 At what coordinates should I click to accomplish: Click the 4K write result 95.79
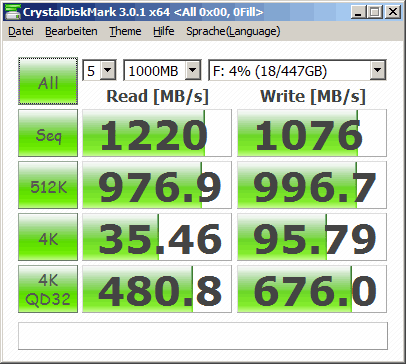(312, 237)
